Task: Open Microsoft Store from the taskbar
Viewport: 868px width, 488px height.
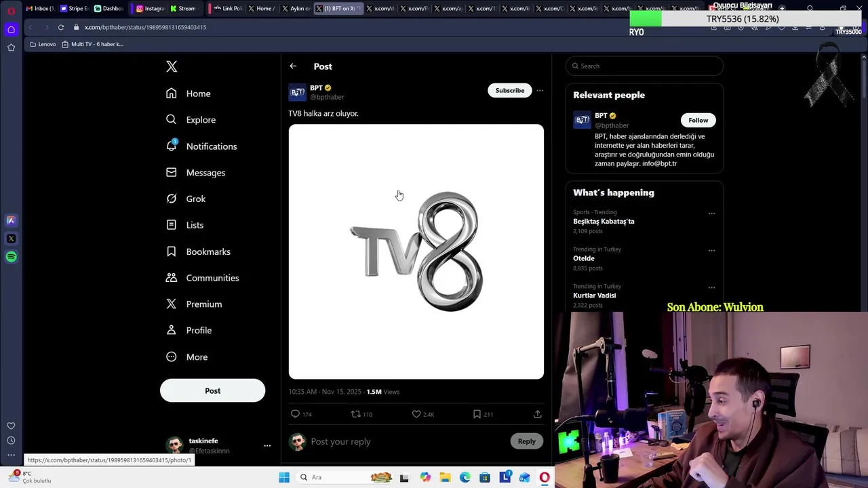Action: (485, 477)
